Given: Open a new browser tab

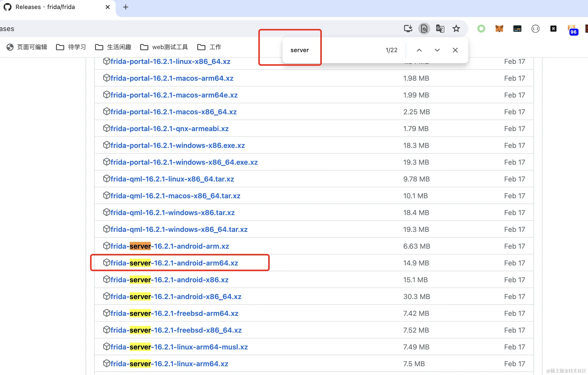Looking at the screenshot, I should click(125, 7).
